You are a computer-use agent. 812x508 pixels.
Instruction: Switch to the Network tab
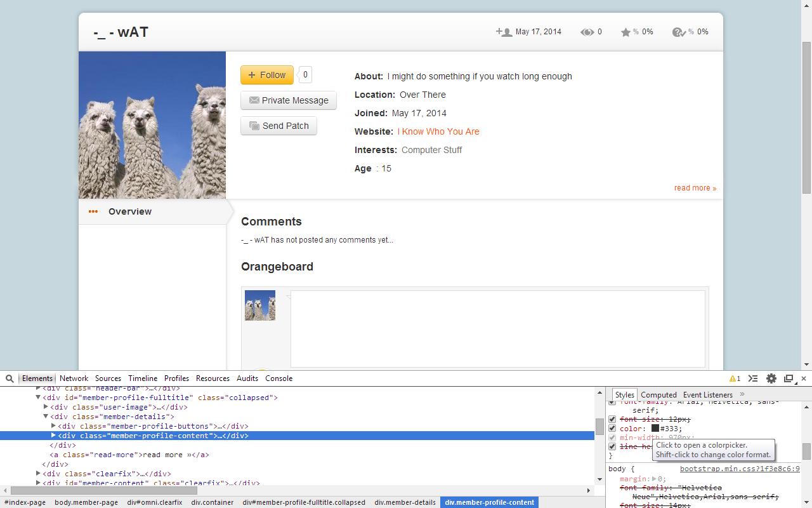[74, 378]
